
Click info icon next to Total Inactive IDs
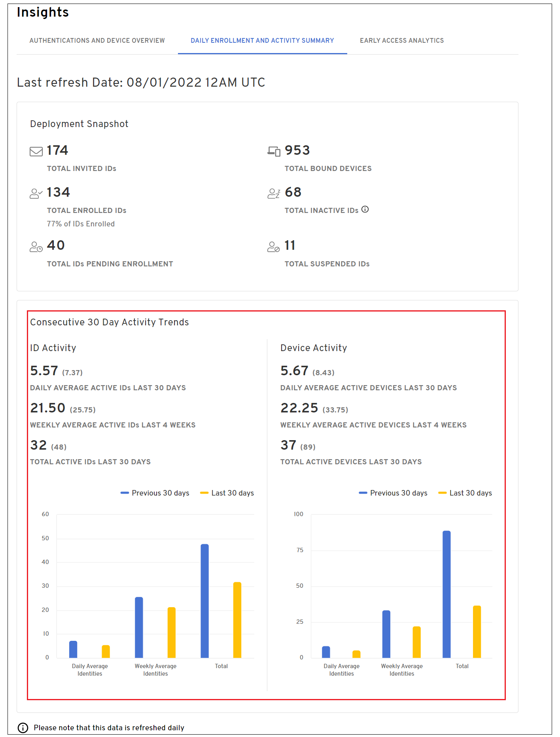point(365,209)
